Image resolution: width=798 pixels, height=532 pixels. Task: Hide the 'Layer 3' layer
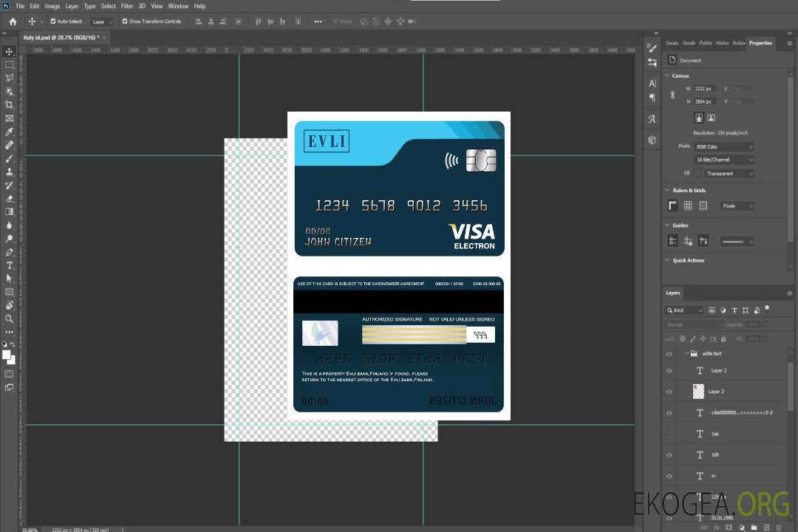point(669,392)
